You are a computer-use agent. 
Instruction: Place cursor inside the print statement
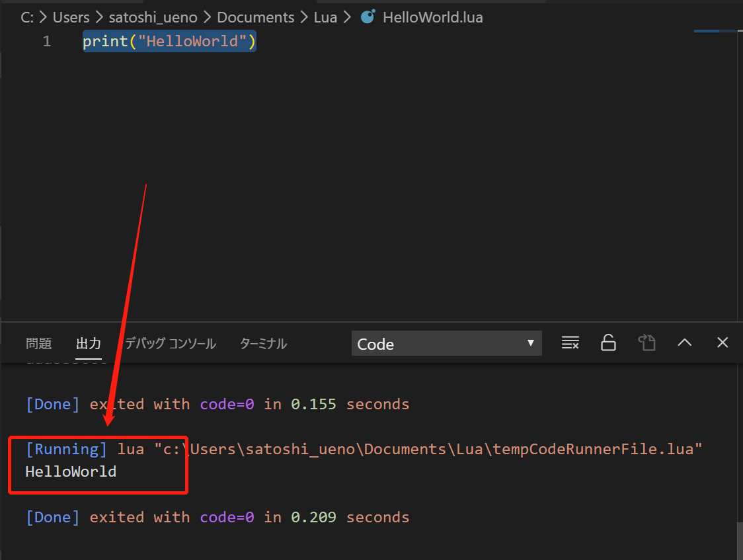click(169, 41)
